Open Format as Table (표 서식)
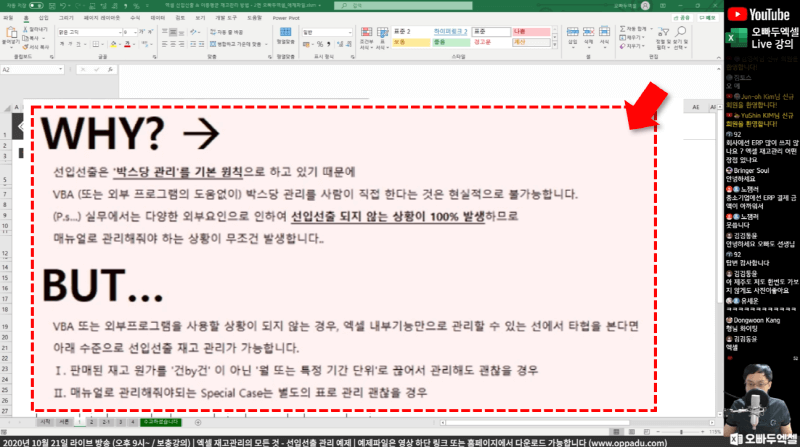This screenshot has width=800, height=447. [383, 38]
